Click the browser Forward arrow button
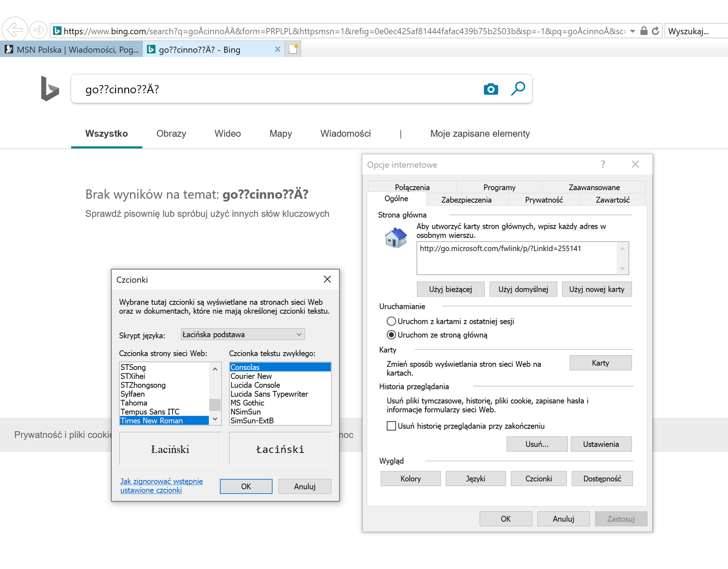The width and height of the screenshot is (728, 569). (x=38, y=30)
